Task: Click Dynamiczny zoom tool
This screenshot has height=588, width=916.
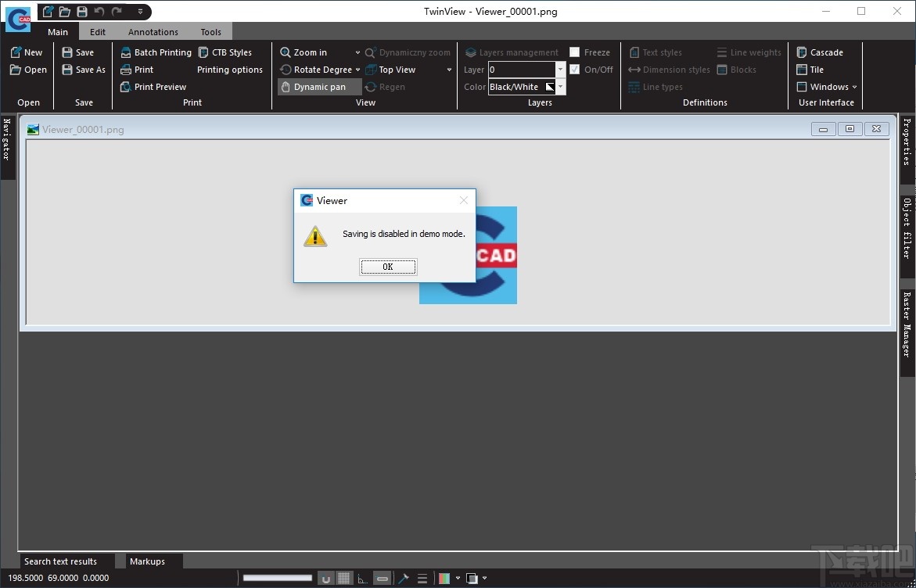Action: (x=408, y=52)
